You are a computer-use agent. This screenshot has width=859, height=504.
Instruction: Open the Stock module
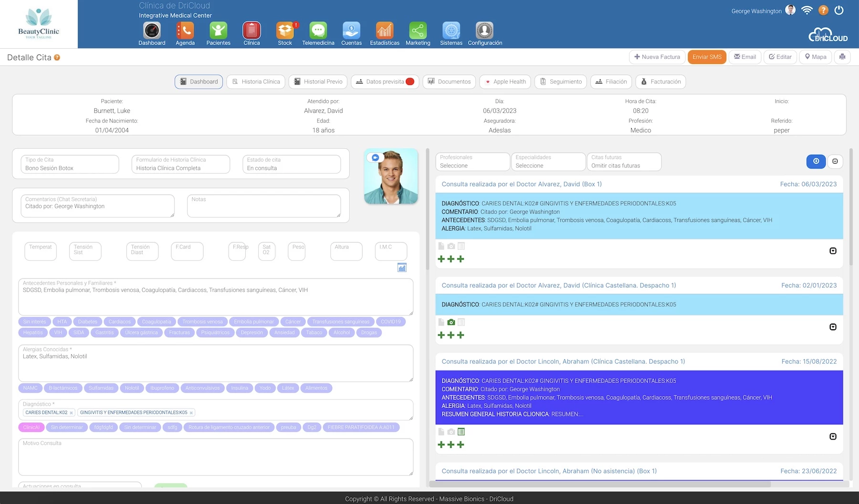point(284,32)
